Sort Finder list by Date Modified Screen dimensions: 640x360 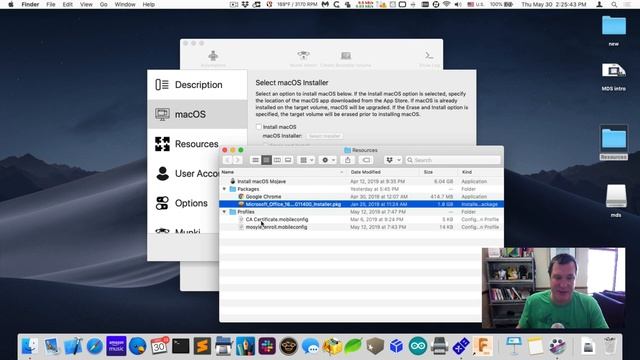pos(383,172)
